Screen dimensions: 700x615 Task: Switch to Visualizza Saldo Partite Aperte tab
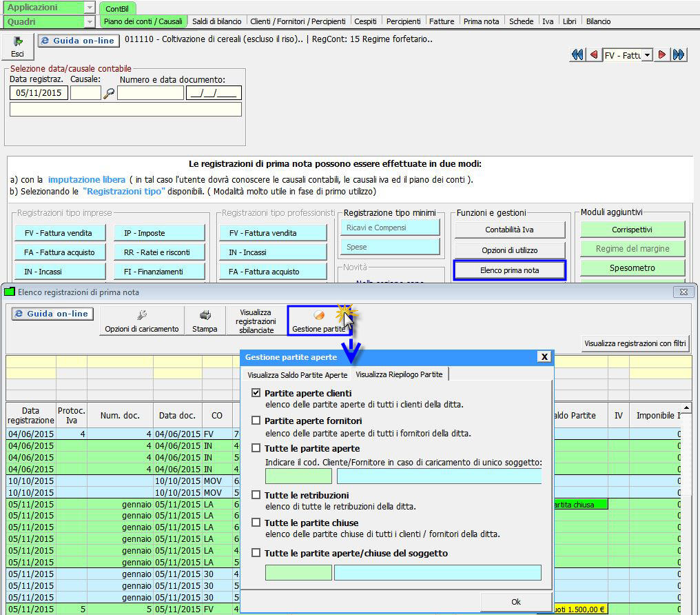(298, 375)
